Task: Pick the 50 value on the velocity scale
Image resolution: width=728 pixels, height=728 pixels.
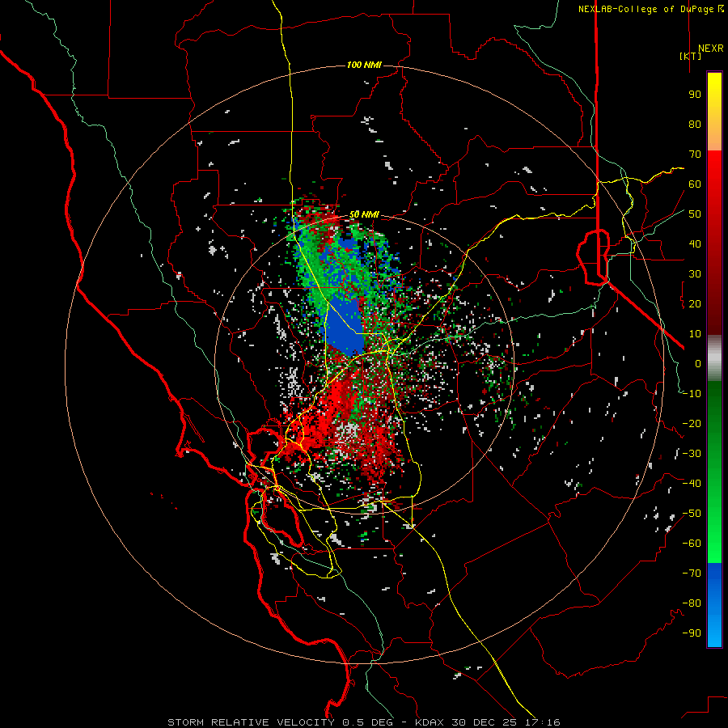Action: point(695,214)
